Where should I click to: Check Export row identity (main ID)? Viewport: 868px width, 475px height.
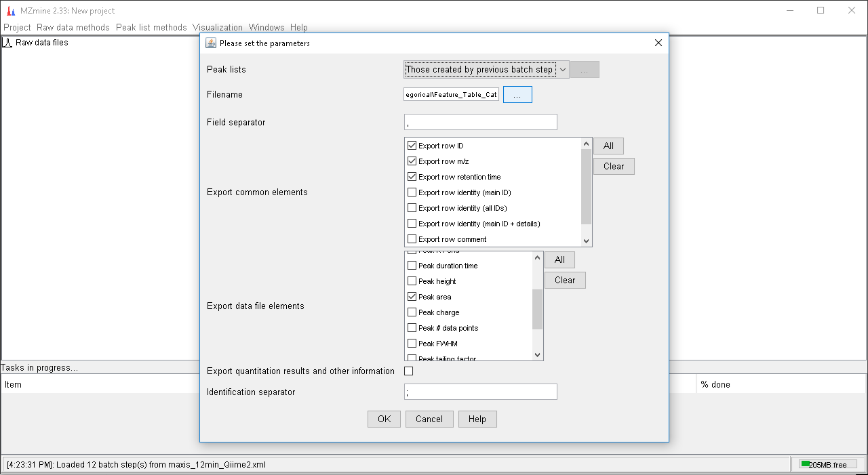click(412, 192)
